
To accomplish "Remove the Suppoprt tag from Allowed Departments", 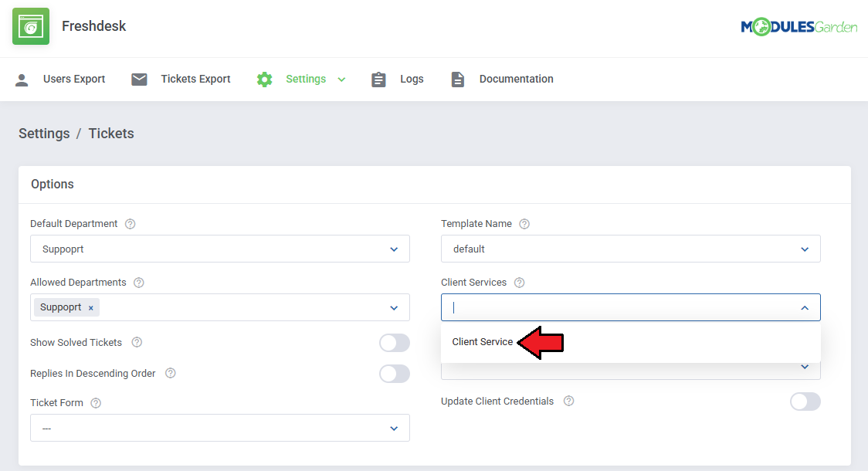I will click(x=91, y=308).
